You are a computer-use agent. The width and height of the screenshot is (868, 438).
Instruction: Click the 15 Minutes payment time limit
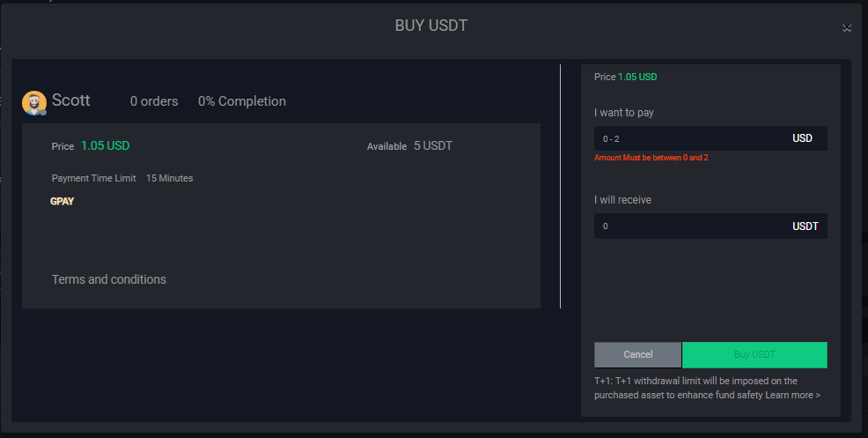[169, 178]
